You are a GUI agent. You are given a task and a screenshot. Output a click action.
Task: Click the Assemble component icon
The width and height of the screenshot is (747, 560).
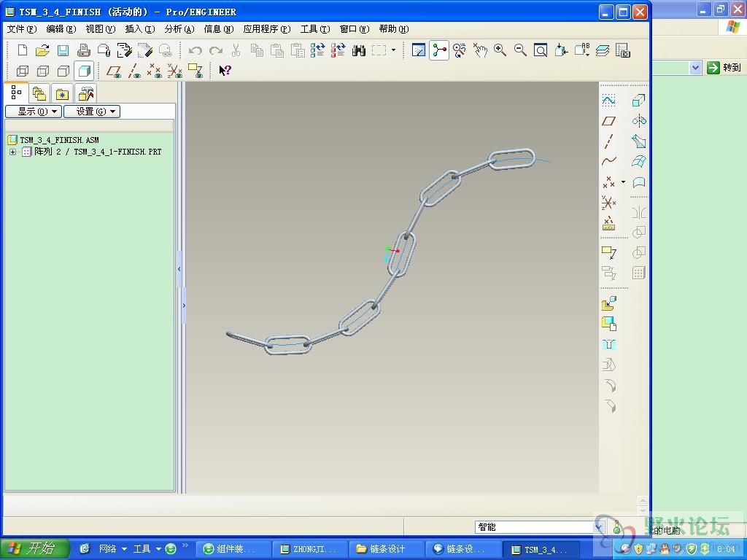pos(609,303)
